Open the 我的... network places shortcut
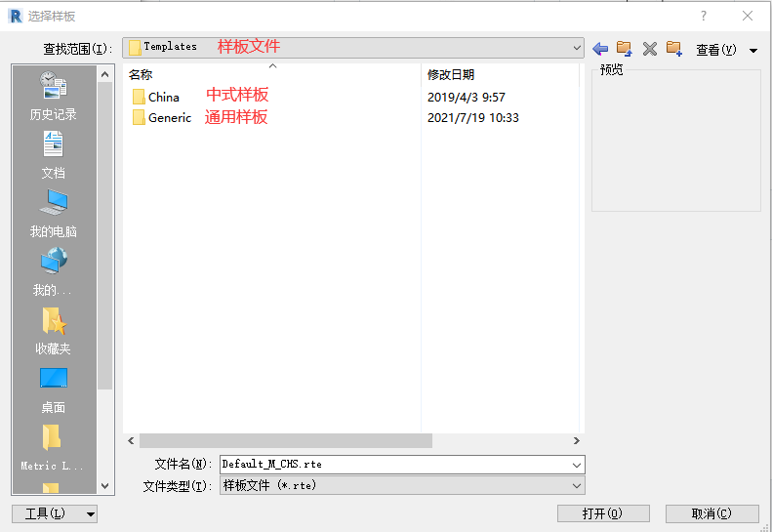Image resolution: width=772 pixels, height=532 pixels. click(x=53, y=272)
